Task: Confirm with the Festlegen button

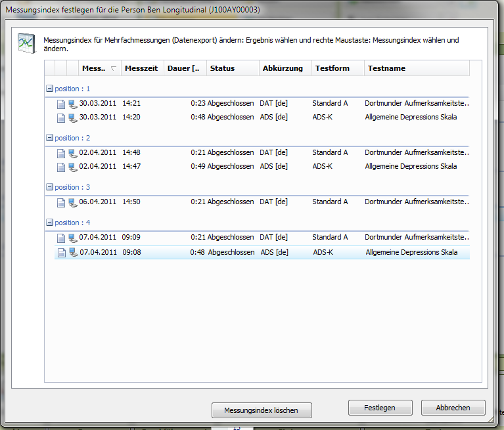Action: pyautogui.click(x=380, y=408)
